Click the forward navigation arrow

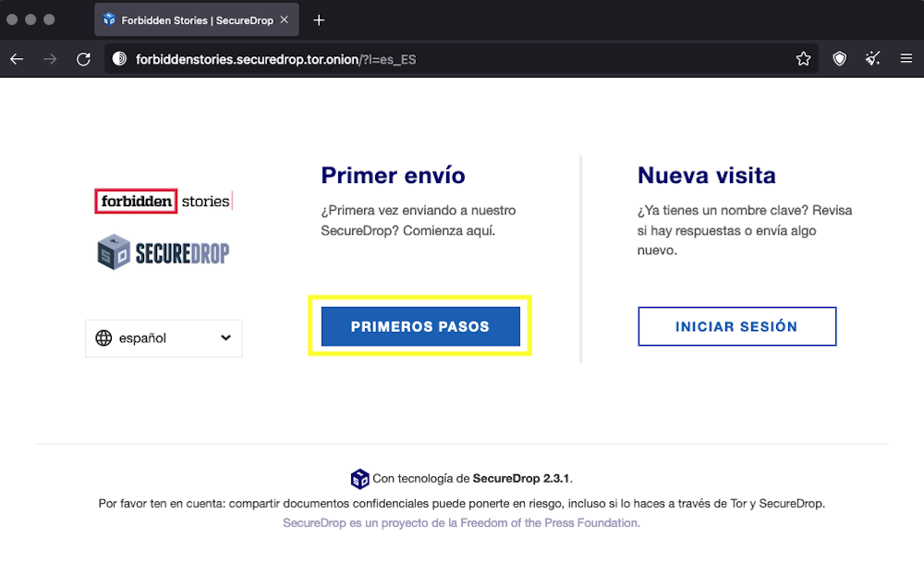coord(50,59)
